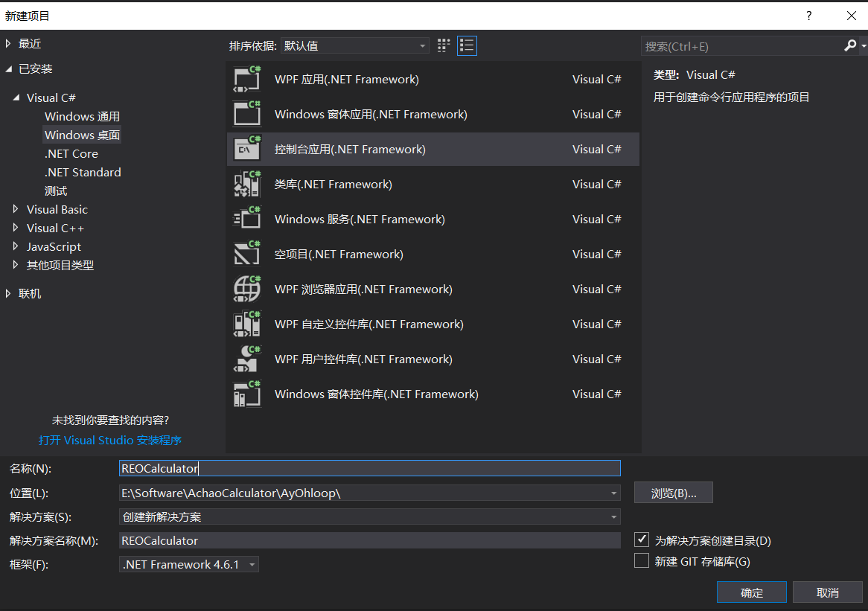Select Windows 窗体控件库(.NET Framework) text
This screenshot has height=611, width=868.
[x=377, y=394]
